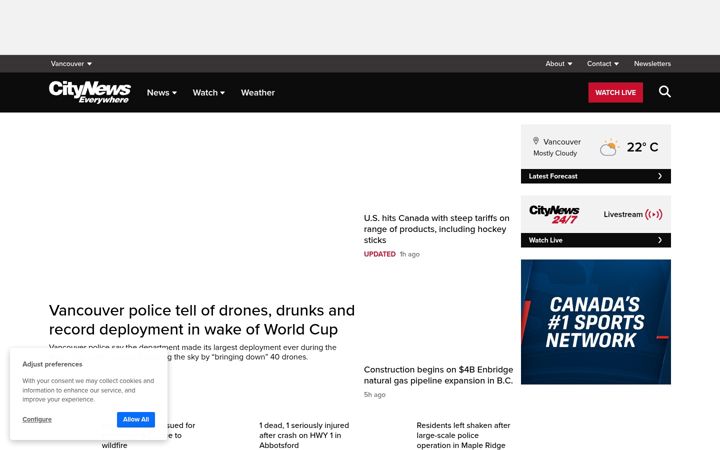Open Vancouver police drones World Cup headline
This screenshot has width=720, height=450.
pos(202,320)
